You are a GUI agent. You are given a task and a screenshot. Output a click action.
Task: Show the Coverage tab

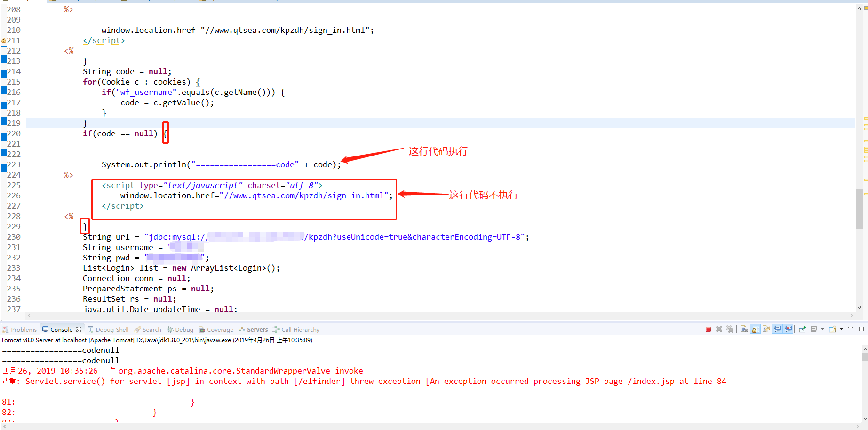pos(216,330)
